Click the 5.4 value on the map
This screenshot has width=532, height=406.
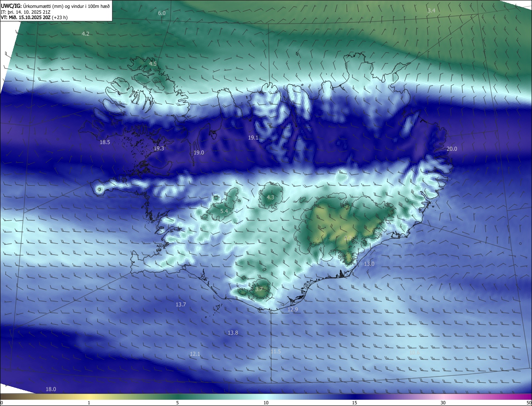tap(224, 211)
